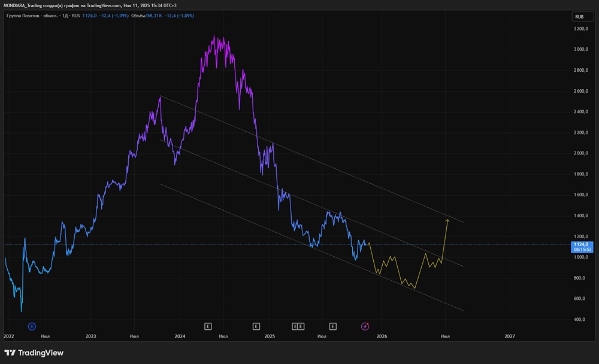Click the left E of the adjacent earnings pair

295,326
